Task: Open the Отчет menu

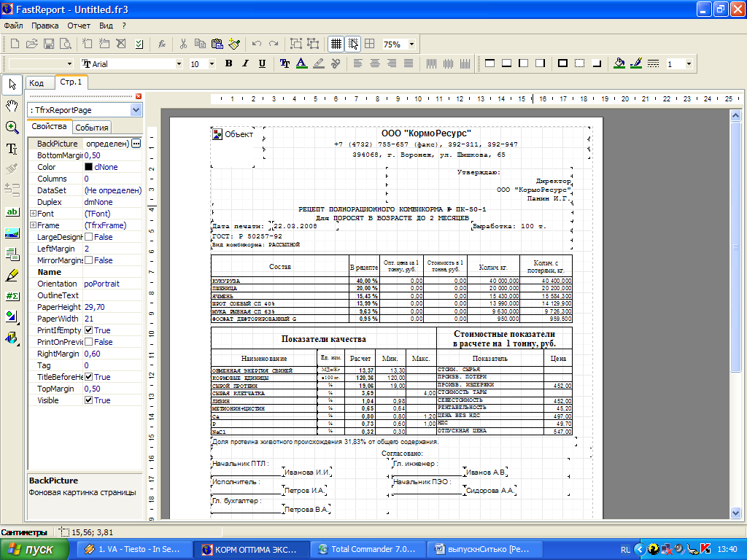Action: [x=79, y=26]
